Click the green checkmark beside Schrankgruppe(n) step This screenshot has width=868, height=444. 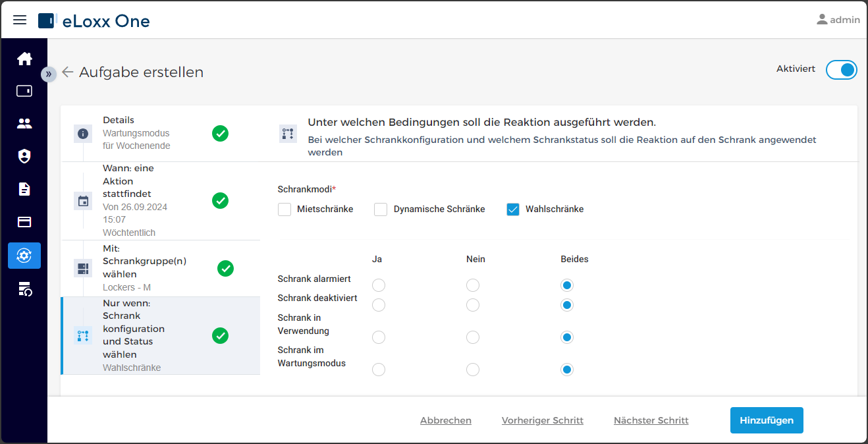coord(225,268)
